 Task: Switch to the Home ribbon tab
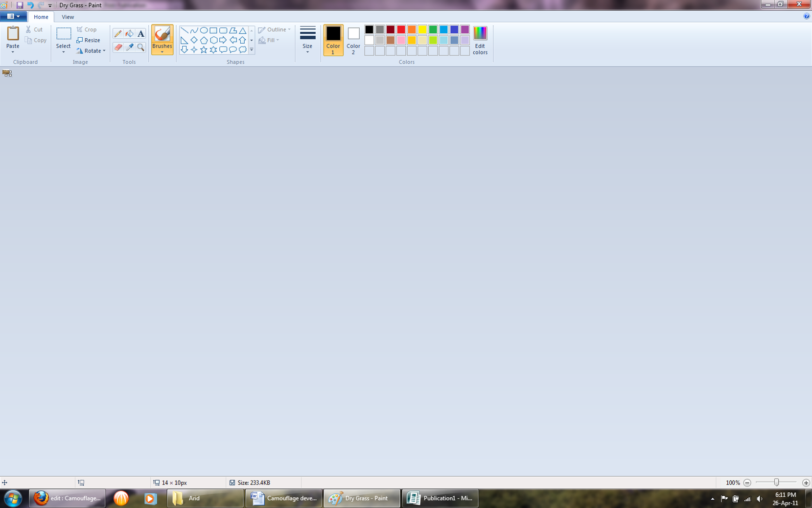tap(41, 17)
